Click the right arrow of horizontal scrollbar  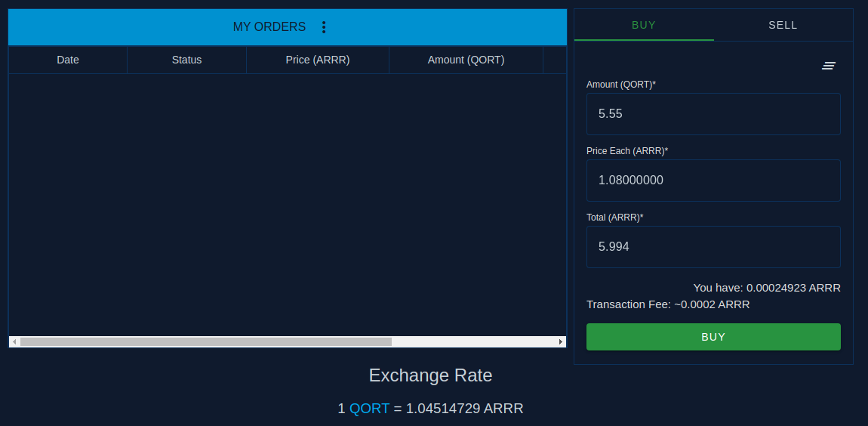[561, 342]
